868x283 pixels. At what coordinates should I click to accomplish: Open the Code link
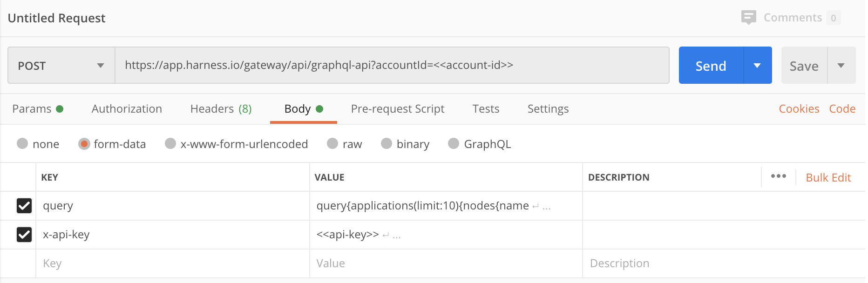(x=842, y=109)
